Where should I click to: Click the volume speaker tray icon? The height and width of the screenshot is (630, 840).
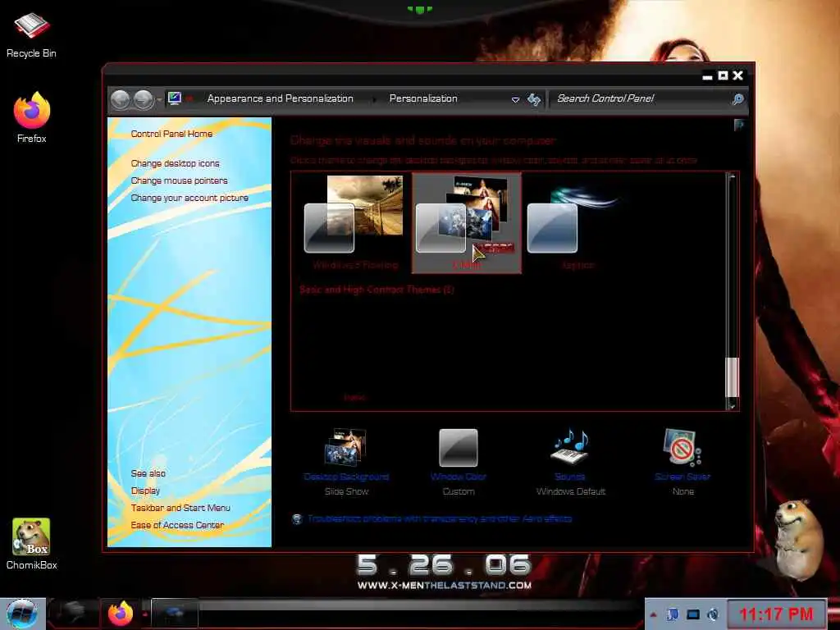click(713, 614)
